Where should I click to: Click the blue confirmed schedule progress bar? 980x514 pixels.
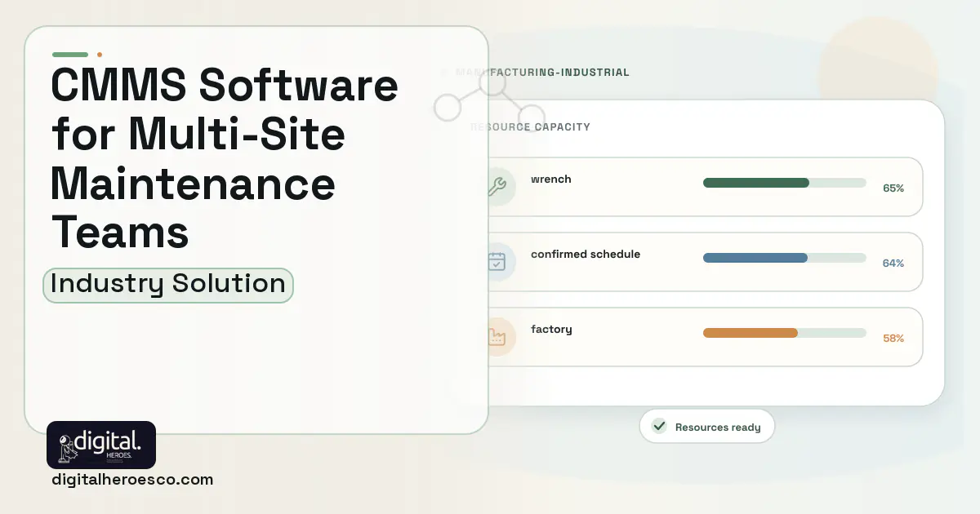(785, 258)
